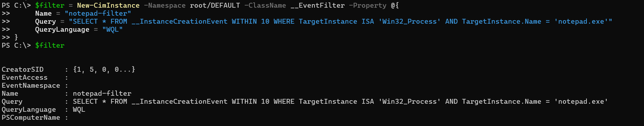Click the root/DEFAULT namespace value
The image size is (644, 126).
point(215,6)
